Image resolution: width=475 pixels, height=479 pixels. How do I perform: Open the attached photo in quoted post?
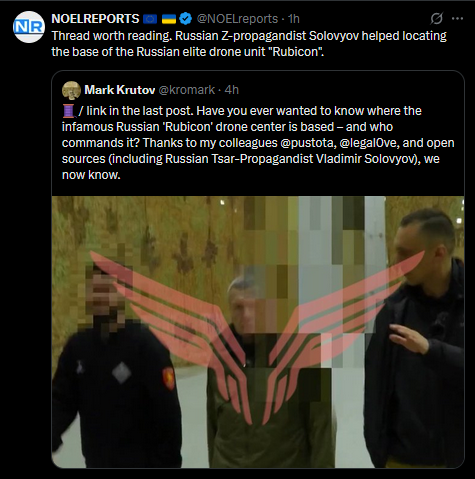tap(258, 332)
